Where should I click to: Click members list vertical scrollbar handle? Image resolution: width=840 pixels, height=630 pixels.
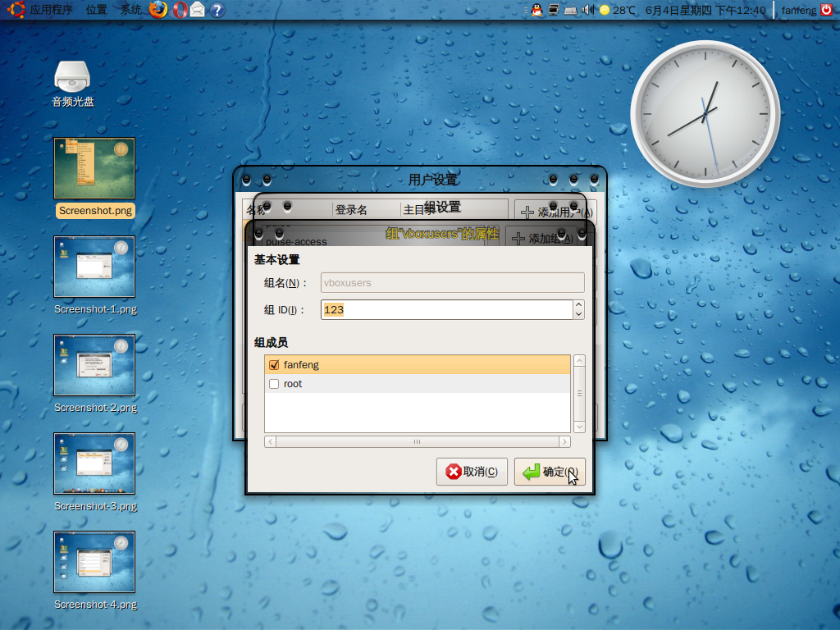point(579,394)
